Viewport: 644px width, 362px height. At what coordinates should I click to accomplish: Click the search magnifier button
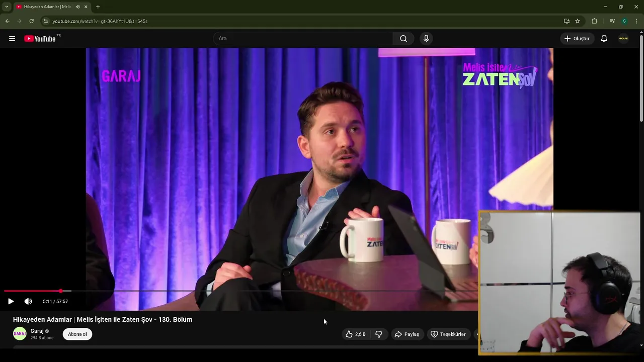(404, 39)
